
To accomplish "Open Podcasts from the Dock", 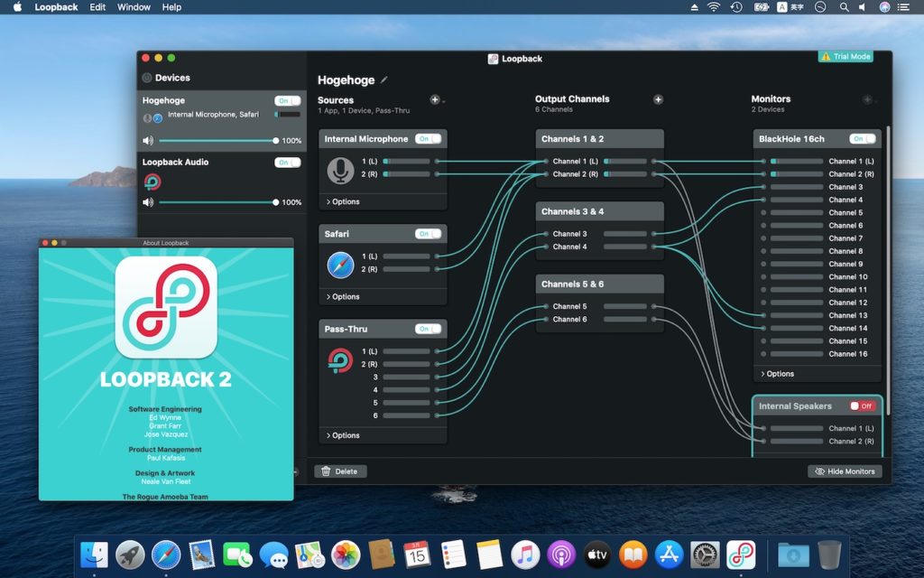I will tap(561, 555).
